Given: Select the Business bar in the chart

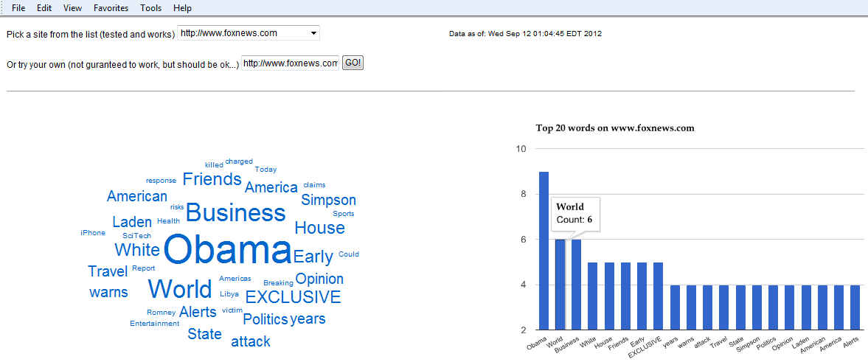Looking at the screenshot, I should [576, 285].
